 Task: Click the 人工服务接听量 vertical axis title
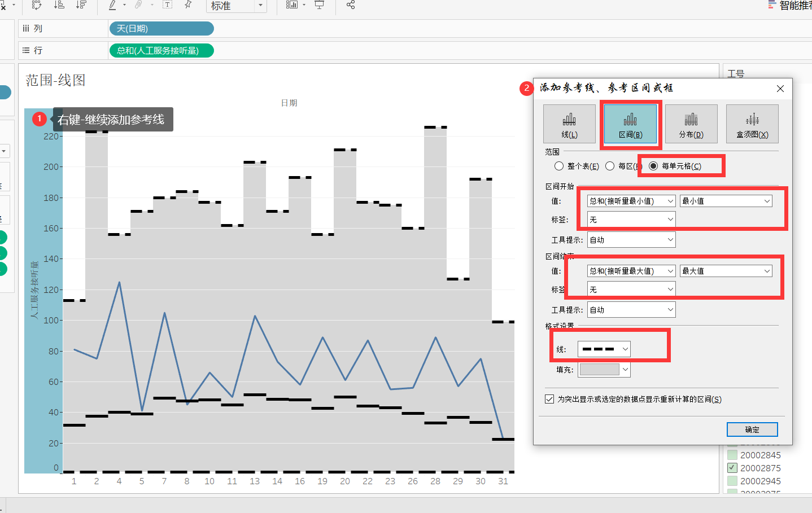click(34, 290)
